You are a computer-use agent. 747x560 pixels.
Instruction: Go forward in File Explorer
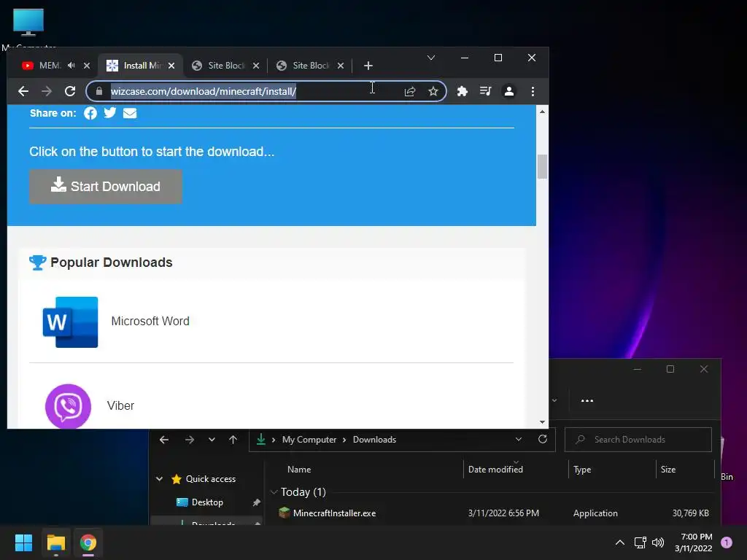pos(189,440)
